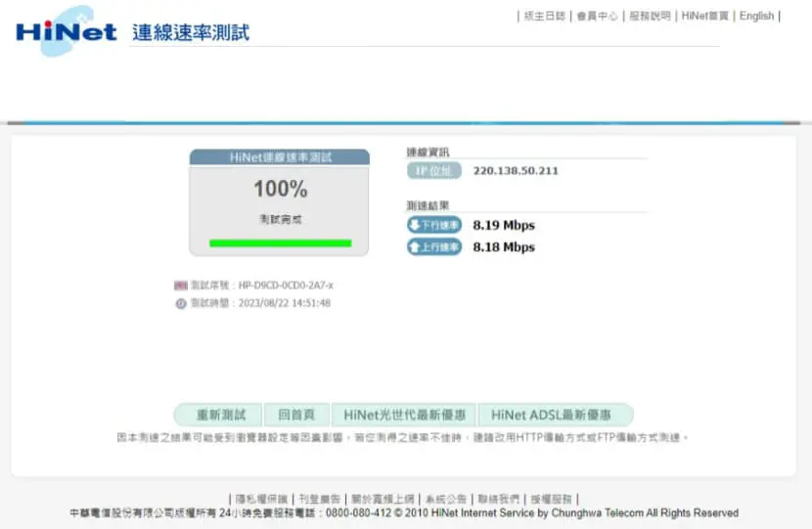Click the 重新測試 retest button
The width and height of the screenshot is (812, 529).
(220, 415)
